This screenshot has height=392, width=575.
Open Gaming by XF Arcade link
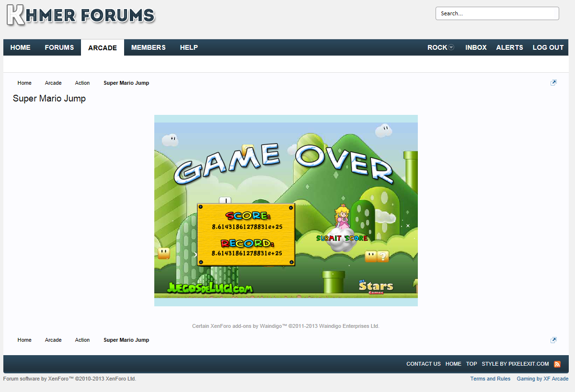[542, 379]
